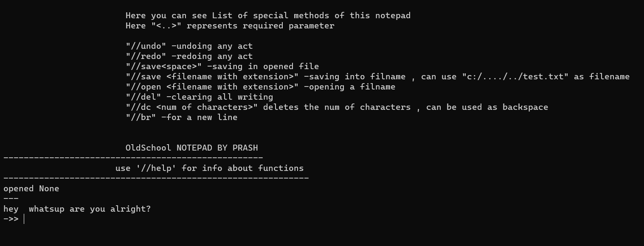Screen dimensions: 644x246
Task: Click the "//undo" command text
Action: click(146, 46)
